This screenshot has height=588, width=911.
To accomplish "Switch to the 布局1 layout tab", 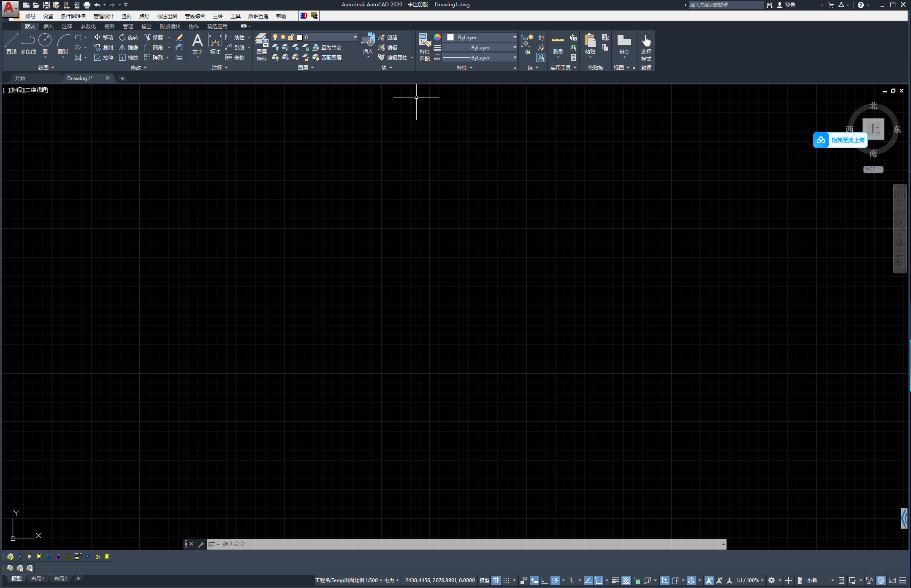I will coord(37,579).
